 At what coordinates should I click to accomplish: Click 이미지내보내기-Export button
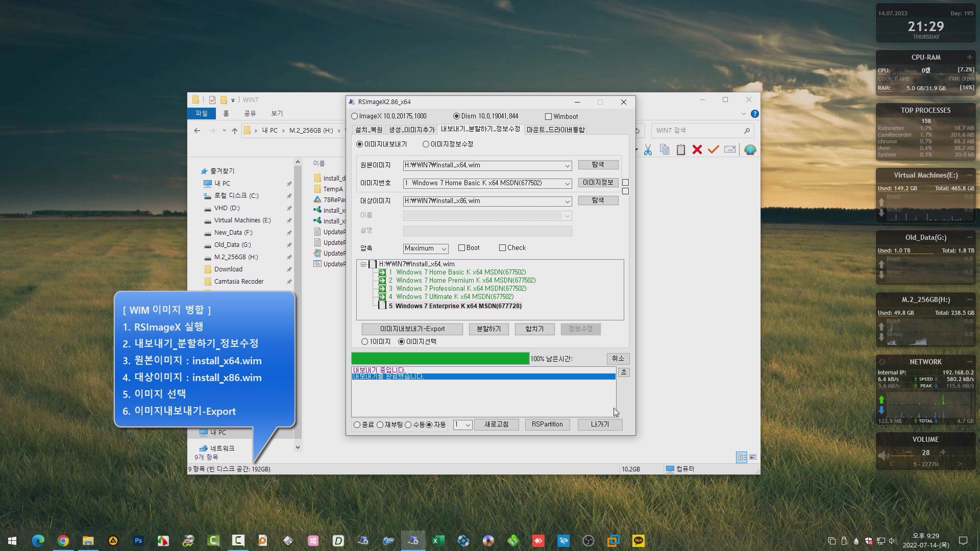point(412,329)
